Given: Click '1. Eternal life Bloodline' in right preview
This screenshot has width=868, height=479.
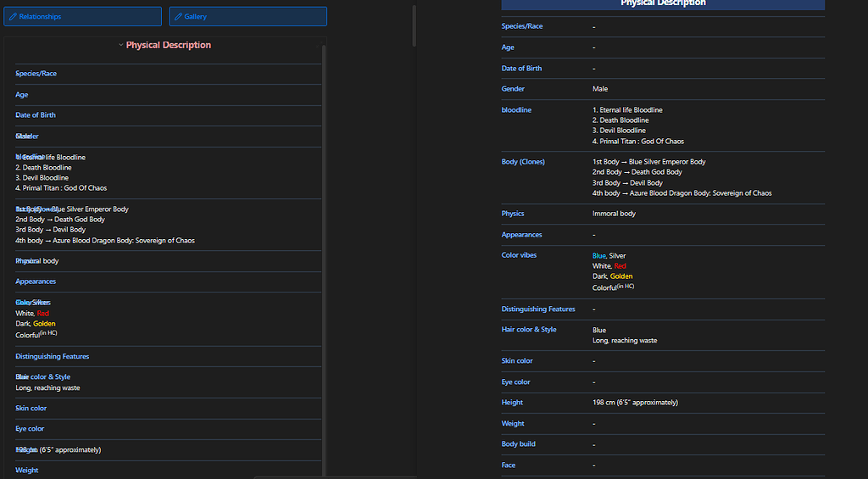Looking at the screenshot, I should click(627, 110).
